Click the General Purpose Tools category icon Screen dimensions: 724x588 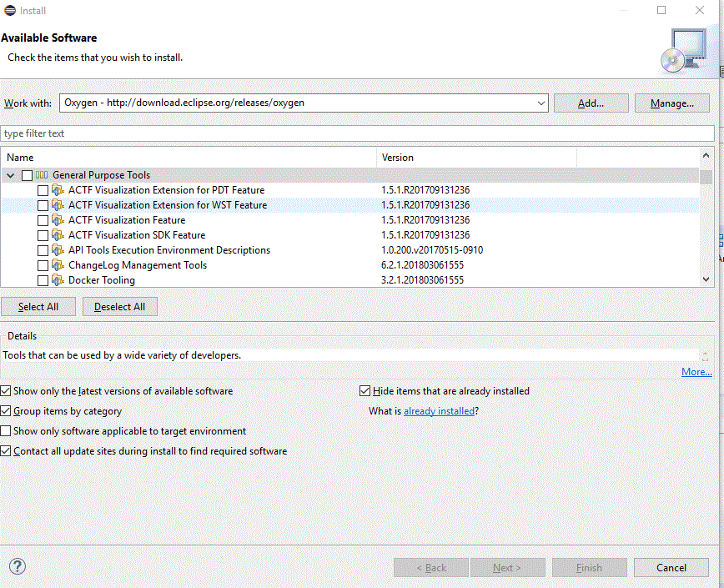pyautogui.click(x=42, y=175)
